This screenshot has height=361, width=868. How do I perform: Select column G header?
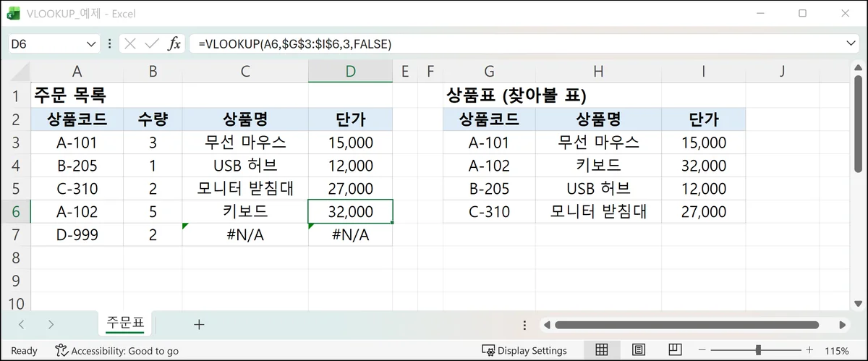[490, 71]
